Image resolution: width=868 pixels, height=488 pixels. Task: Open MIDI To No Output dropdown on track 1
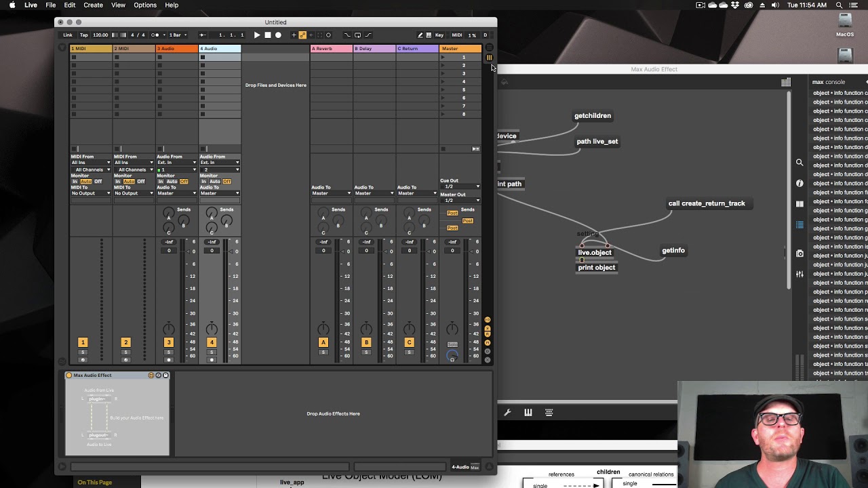pyautogui.click(x=91, y=193)
